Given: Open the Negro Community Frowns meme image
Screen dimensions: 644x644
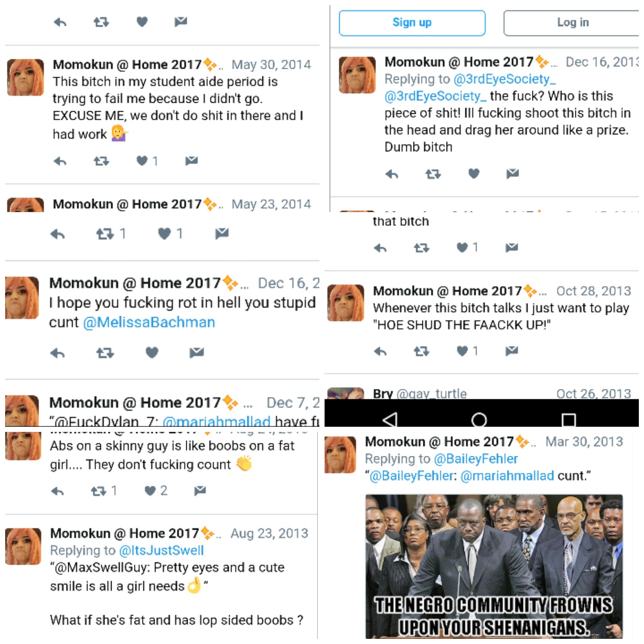Looking at the screenshot, I should 494,567.
